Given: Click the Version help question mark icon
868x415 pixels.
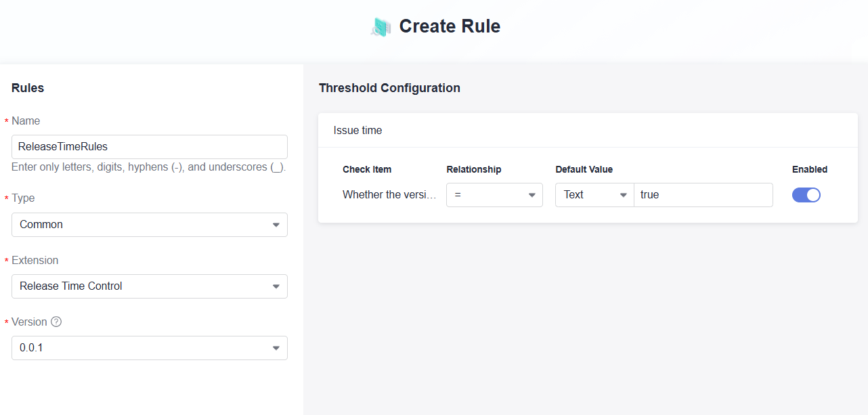Looking at the screenshot, I should (x=56, y=322).
